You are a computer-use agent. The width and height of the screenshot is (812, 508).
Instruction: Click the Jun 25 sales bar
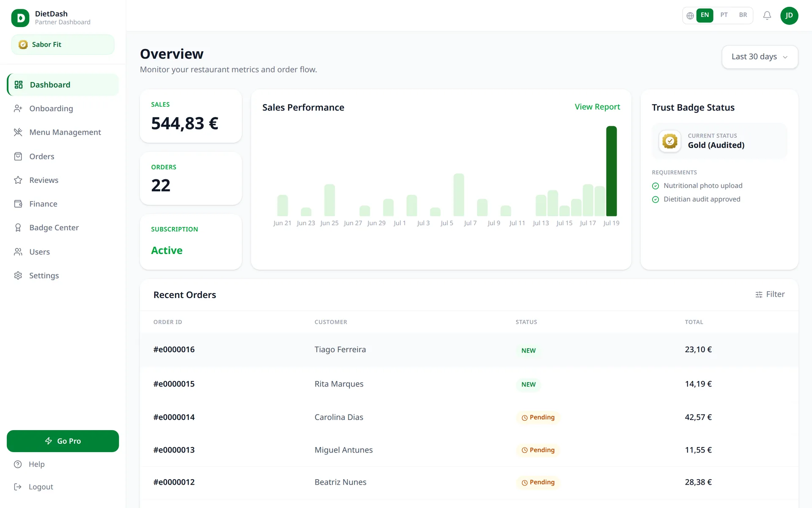pos(329,200)
